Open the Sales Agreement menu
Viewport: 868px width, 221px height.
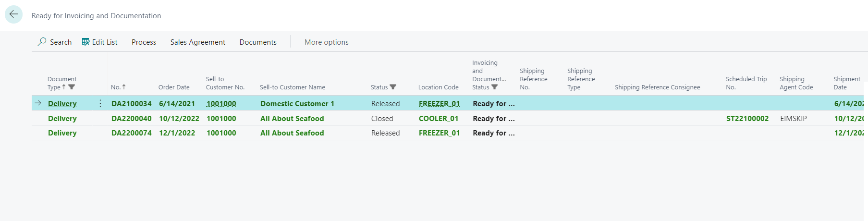pos(197,42)
